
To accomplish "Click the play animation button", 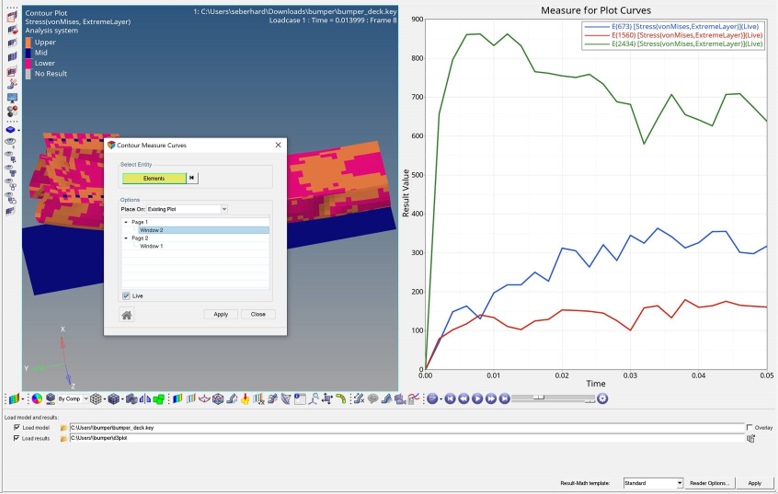I will [x=477, y=398].
